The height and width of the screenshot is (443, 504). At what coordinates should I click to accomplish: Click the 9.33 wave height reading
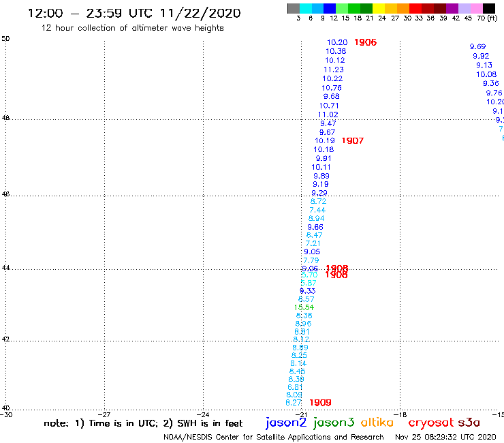coord(308,291)
